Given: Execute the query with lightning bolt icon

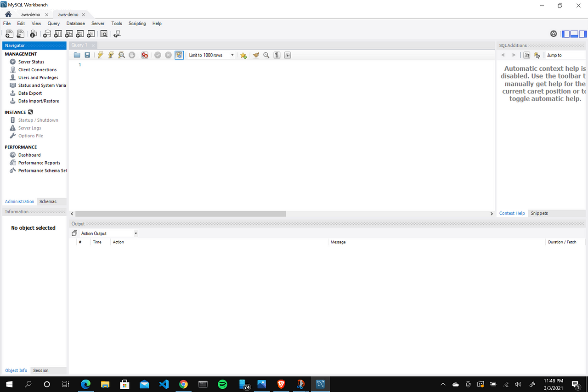Looking at the screenshot, I should [101, 55].
